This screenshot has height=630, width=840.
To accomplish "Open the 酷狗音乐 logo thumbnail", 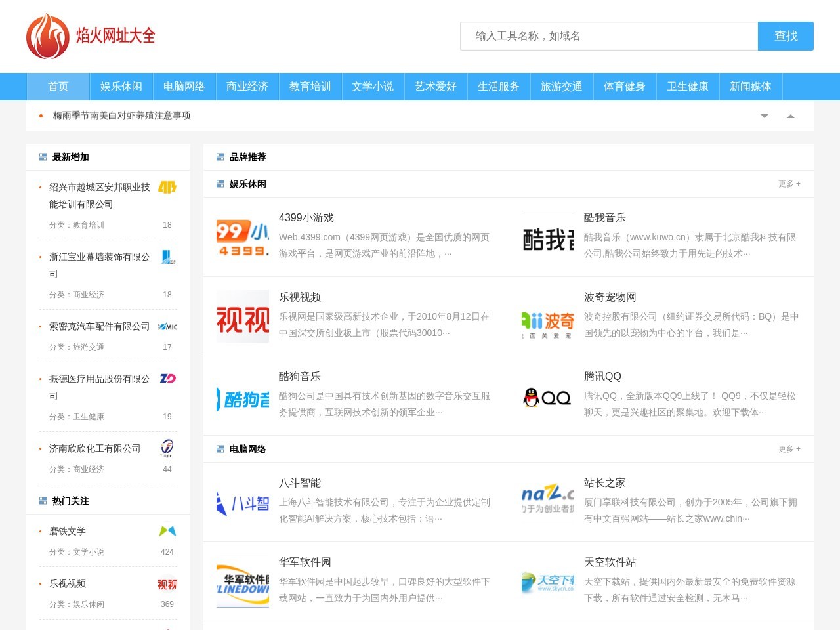I will [x=243, y=396].
